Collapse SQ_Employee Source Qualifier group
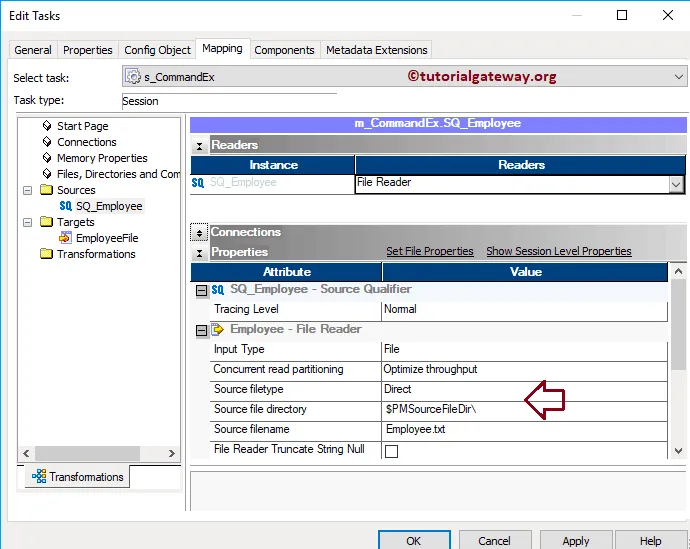The height and width of the screenshot is (549, 690). (x=202, y=290)
